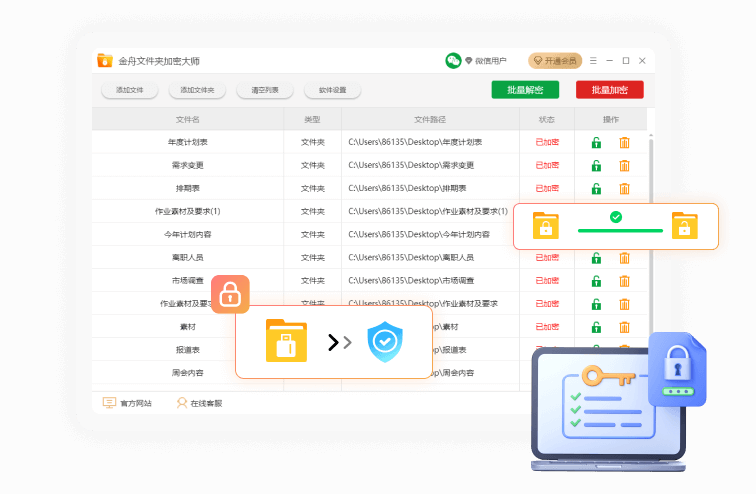
Task: Decrypt 需求变更 using its green lock icon
Action: 596,166
